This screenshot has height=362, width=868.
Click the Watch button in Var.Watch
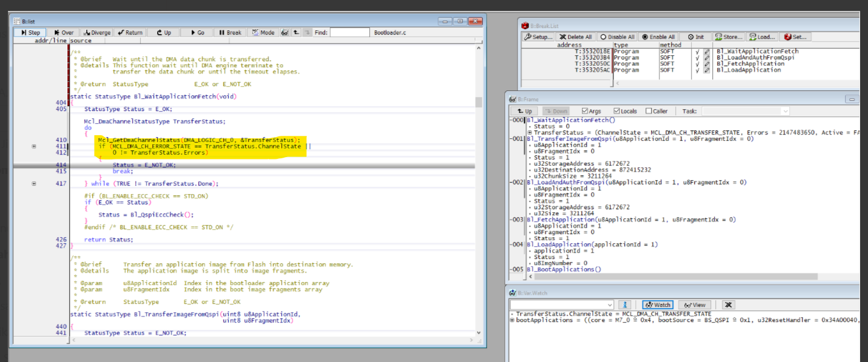tap(658, 304)
